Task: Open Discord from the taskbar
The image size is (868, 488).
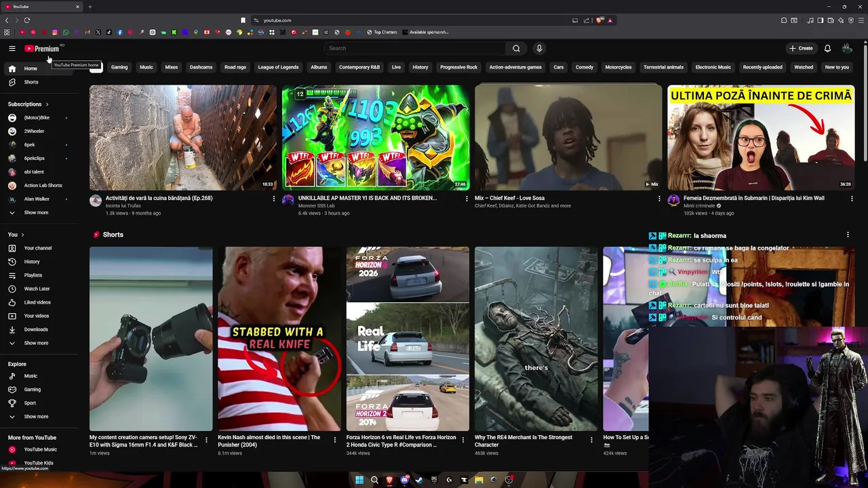Action: (x=404, y=480)
